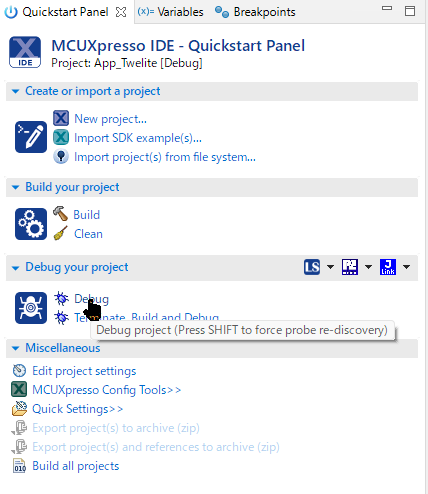Collapse the Miscellaneous section
Image resolution: width=428 pixels, height=494 pixels.
tap(15, 348)
